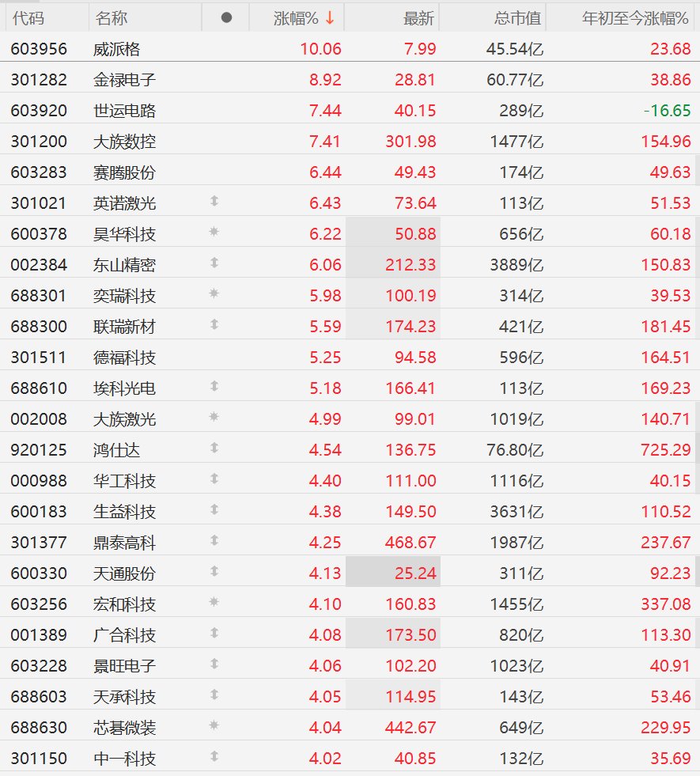Click the marker icon in 天通股份 row
Image resolution: width=700 pixels, height=776 pixels.
point(214,571)
